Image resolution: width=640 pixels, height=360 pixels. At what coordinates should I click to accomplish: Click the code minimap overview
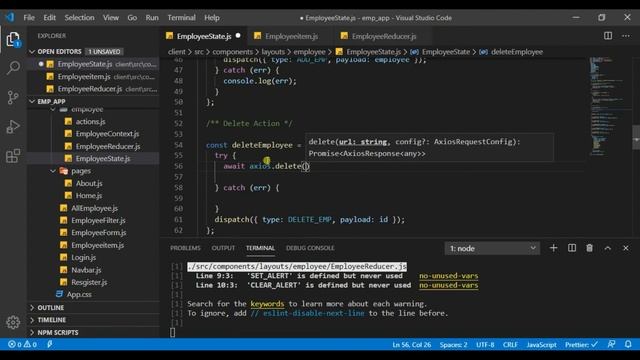tap(609, 106)
